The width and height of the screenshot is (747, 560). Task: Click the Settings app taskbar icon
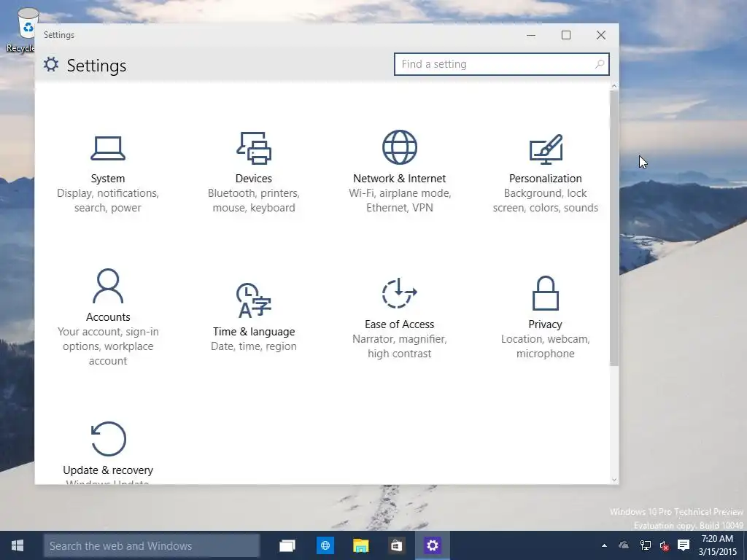click(433, 545)
